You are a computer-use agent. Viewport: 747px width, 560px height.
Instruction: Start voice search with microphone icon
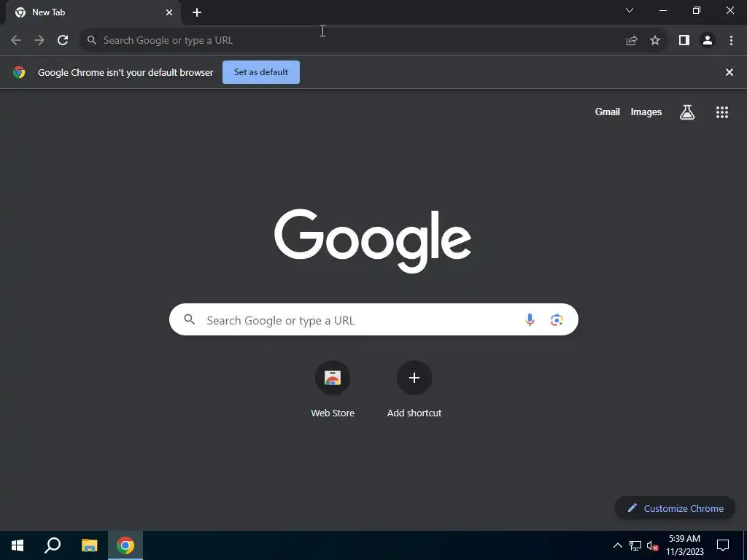(530, 320)
